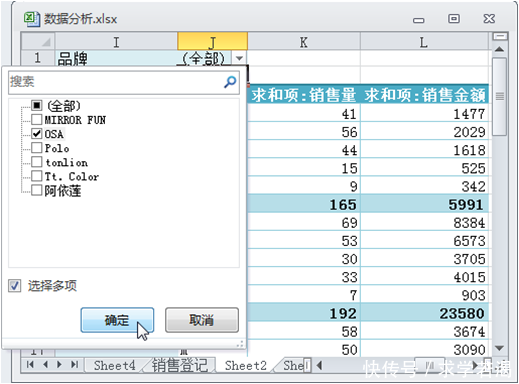519x384 pixels.
Task: Click the cell containing 8384
Action: (425, 222)
